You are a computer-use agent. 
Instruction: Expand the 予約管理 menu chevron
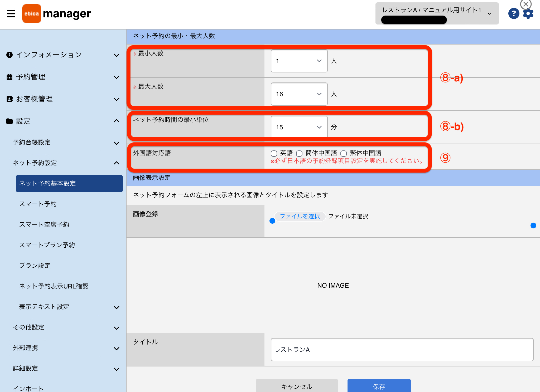tap(116, 77)
